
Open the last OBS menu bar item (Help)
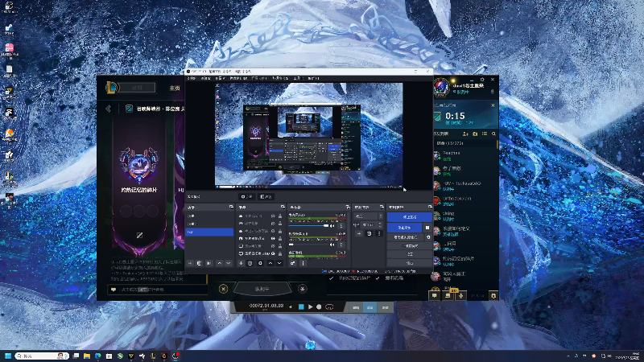coord(313,78)
